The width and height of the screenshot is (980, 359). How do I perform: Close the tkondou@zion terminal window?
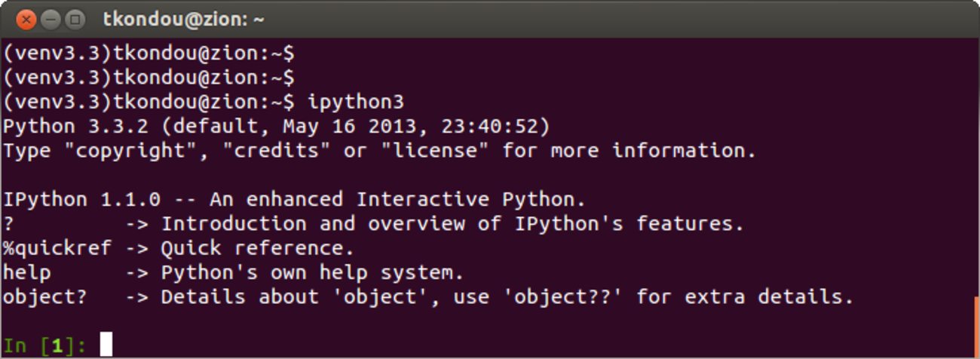click(x=26, y=19)
